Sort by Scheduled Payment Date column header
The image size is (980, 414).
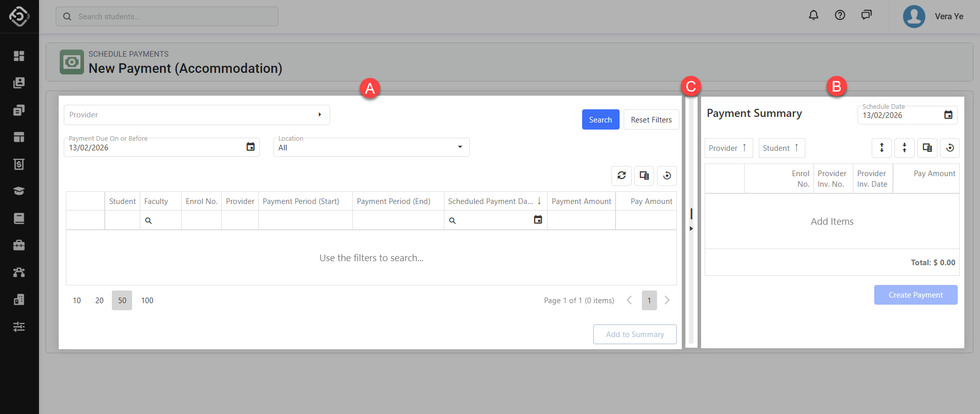[x=490, y=201]
